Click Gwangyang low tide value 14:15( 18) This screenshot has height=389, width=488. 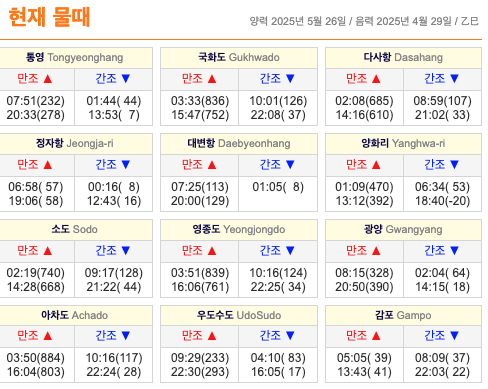tap(442, 287)
